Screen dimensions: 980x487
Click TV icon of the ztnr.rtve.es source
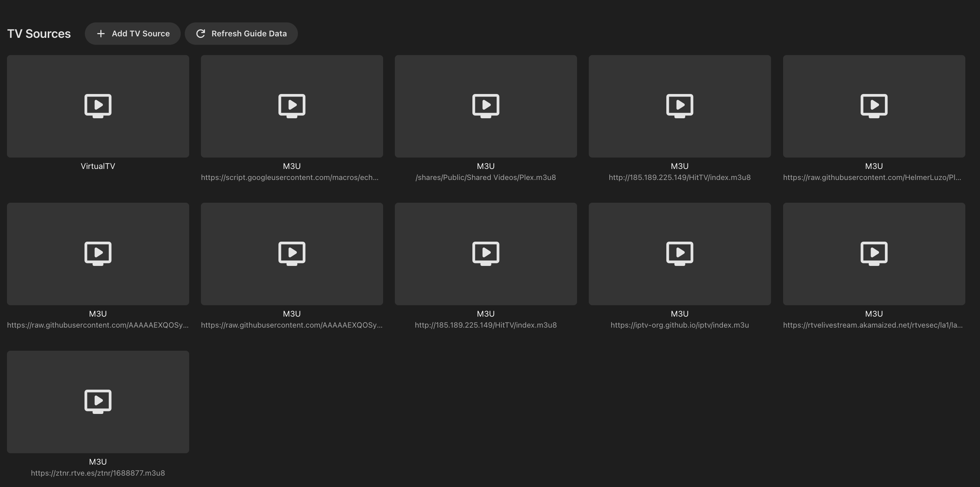(98, 401)
